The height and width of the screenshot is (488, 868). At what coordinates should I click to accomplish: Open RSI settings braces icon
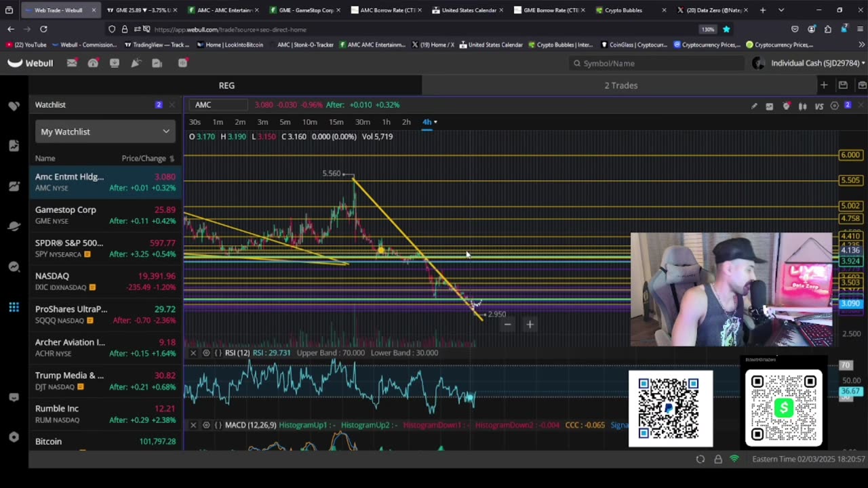(218, 353)
